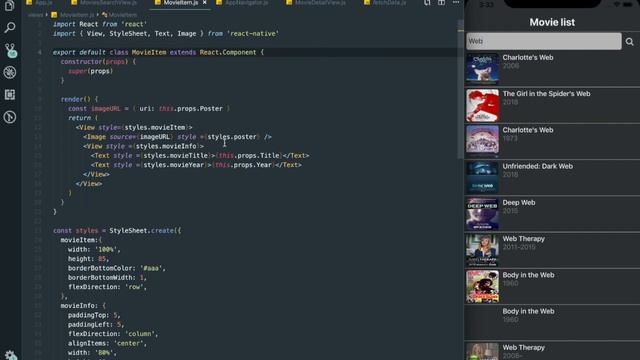Open the Run and Debug view

click(9, 72)
